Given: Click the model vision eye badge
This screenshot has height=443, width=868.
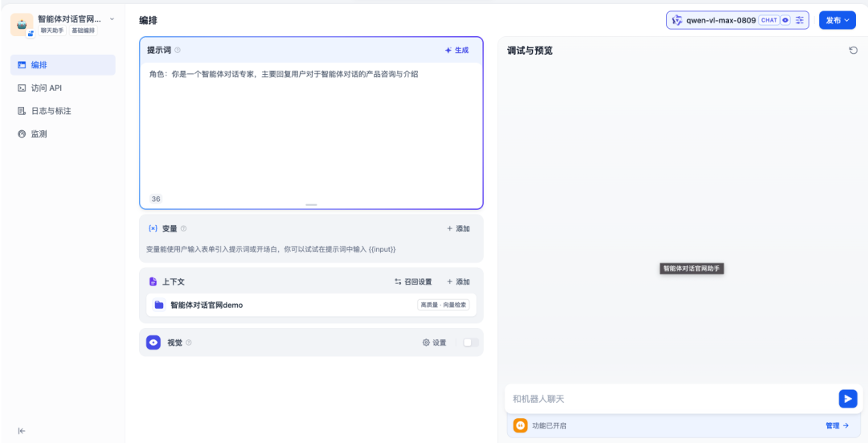Looking at the screenshot, I should (x=785, y=20).
